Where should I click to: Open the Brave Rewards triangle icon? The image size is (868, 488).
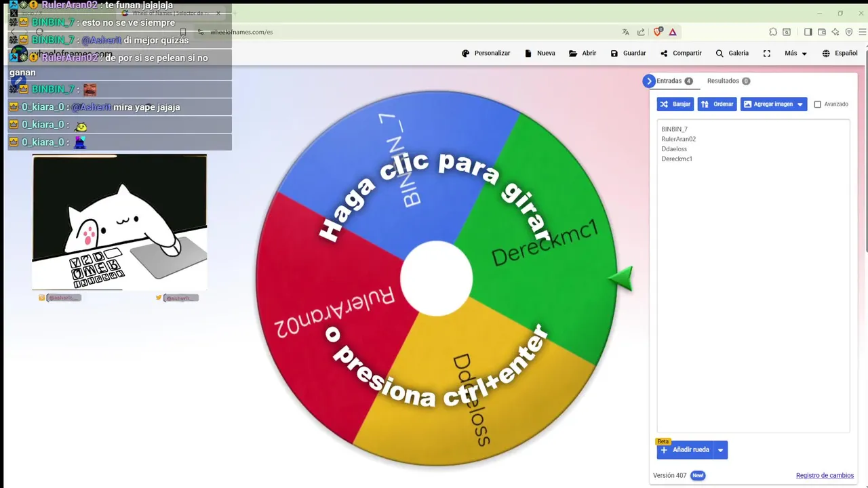click(x=673, y=32)
